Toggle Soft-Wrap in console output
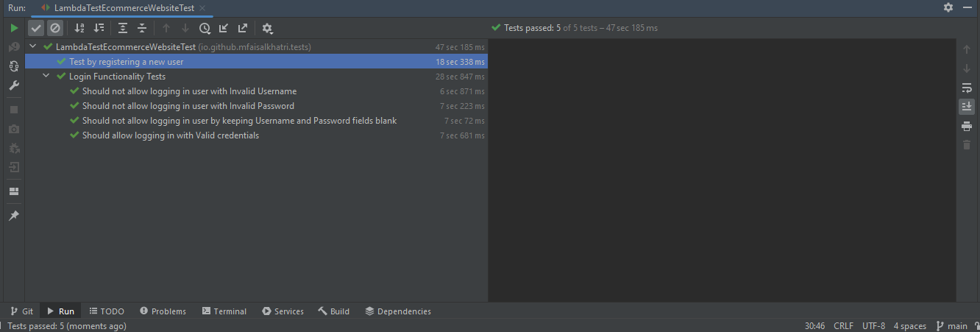 point(967,88)
